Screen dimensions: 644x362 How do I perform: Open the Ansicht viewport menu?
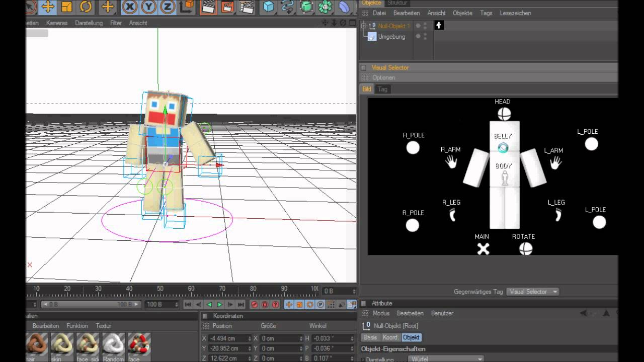point(138,23)
